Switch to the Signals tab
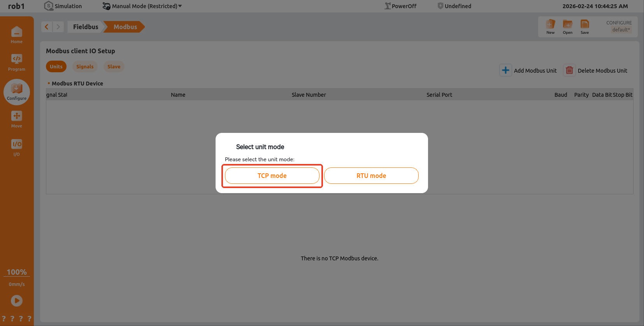Screen dimensions: 644x326 85,66
